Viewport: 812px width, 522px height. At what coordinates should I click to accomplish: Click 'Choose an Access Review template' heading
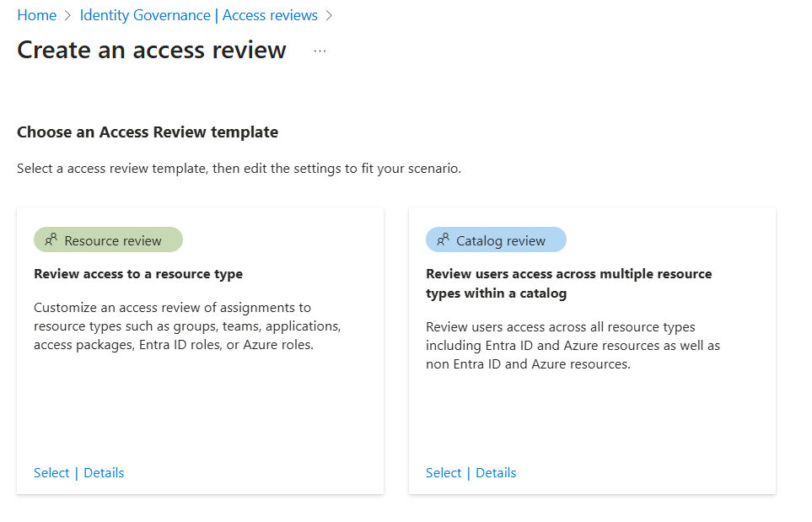click(148, 132)
